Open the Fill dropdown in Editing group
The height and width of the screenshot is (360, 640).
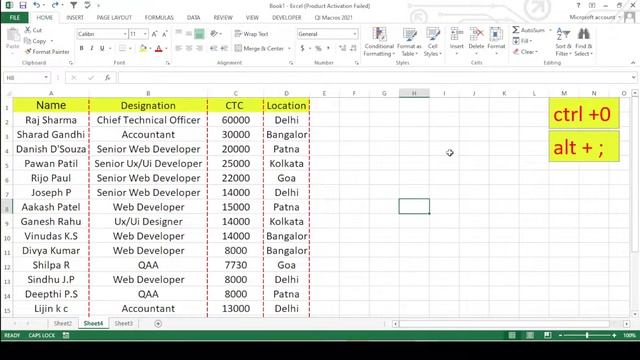click(522, 41)
